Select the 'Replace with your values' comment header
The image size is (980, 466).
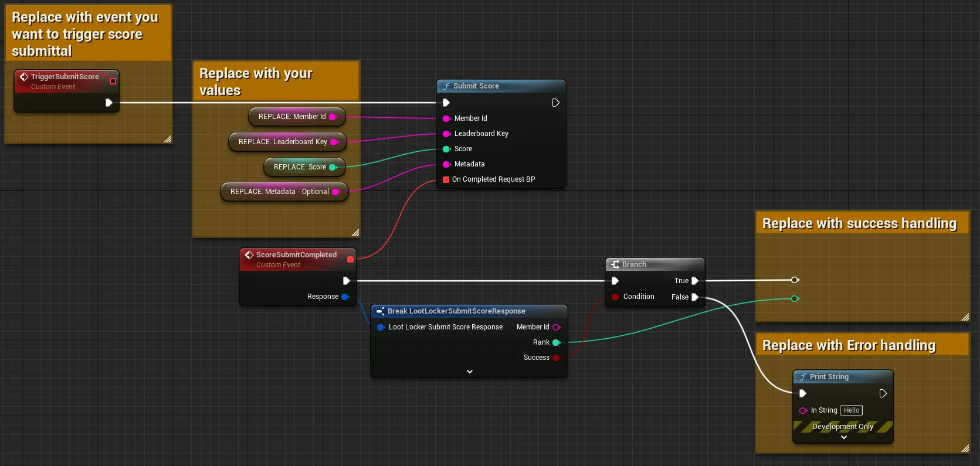point(276,81)
